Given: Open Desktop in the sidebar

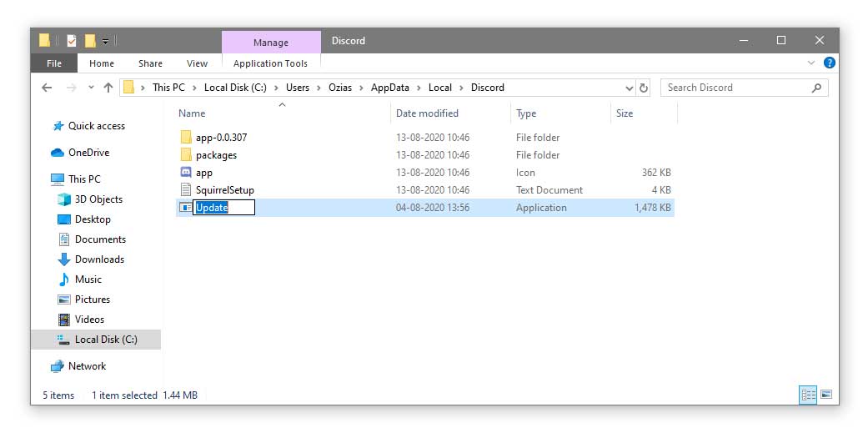Looking at the screenshot, I should point(93,219).
